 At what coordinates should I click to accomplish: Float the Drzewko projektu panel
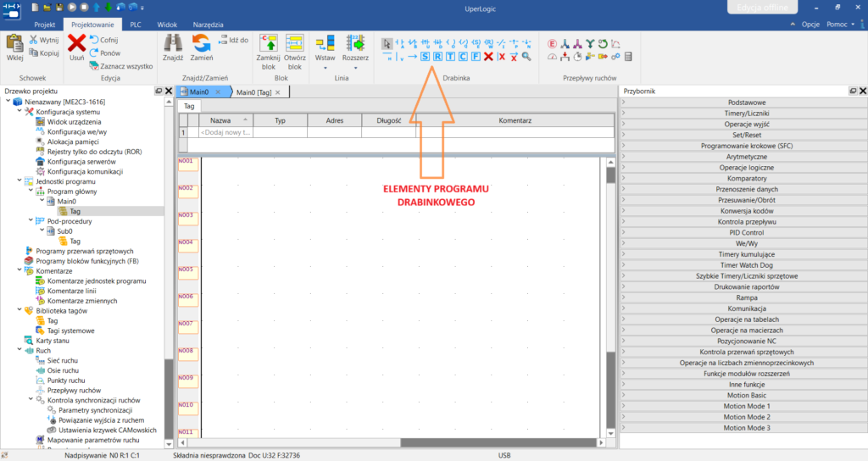click(x=159, y=91)
